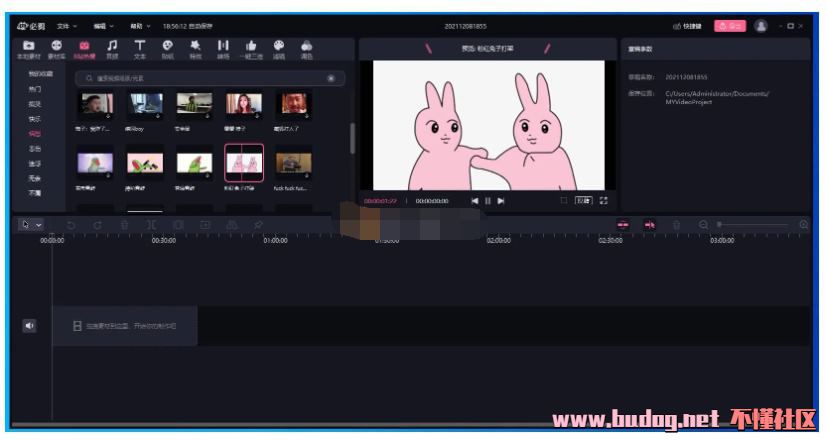Image resolution: width=826 pixels, height=440 pixels.
Task: Toggle fullscreen preview icon
Action: coord(603,200)
